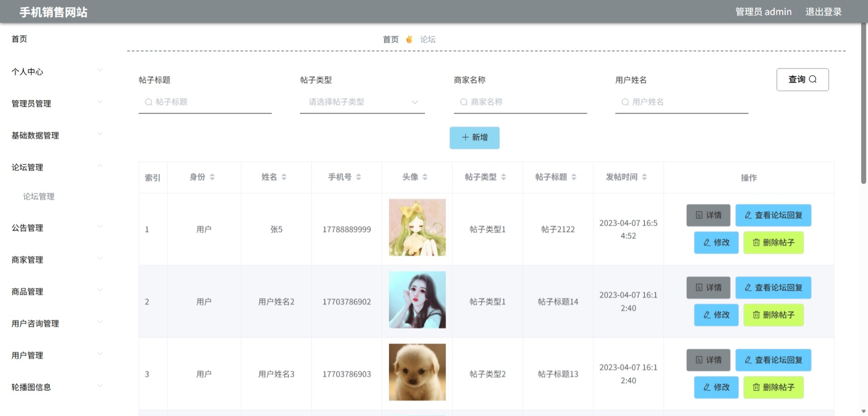Expand 个人中心 sidebar menu
868x416 pixels.
click(57, 71)
